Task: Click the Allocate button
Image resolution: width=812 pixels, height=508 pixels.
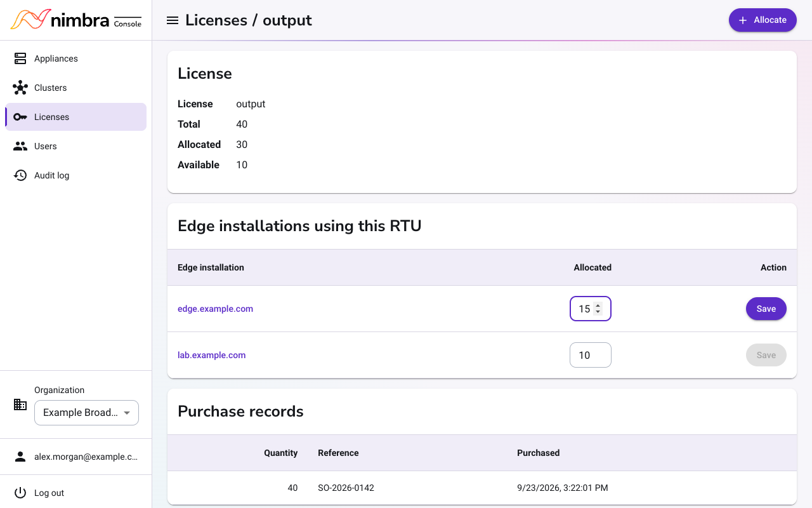Action: pos(763,20)
